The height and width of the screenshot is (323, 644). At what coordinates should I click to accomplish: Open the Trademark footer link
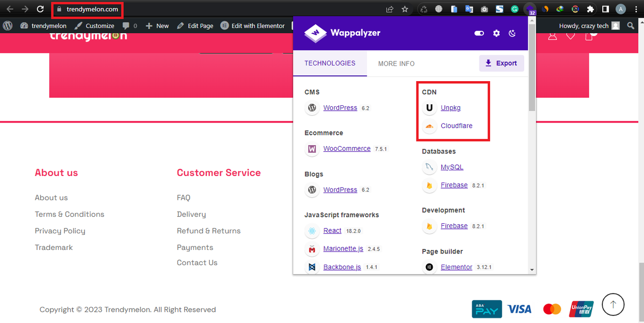coord(54,247)
